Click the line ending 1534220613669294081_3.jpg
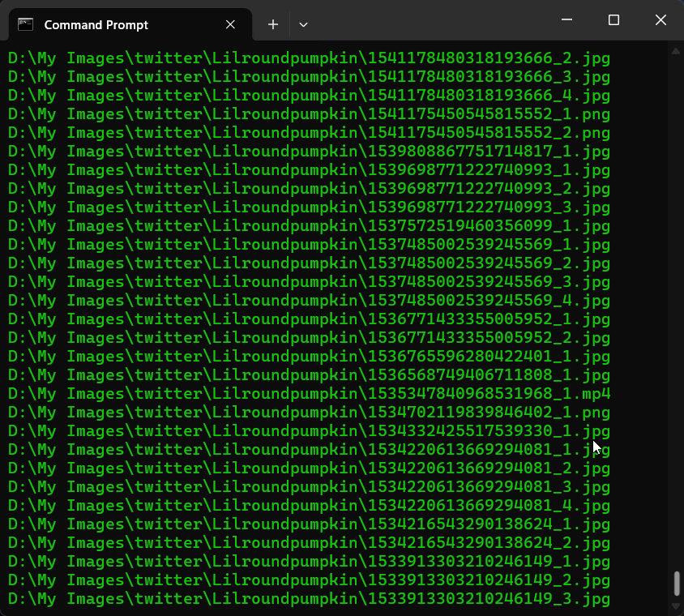Image resolution: width=684 pixels, height=616 pixels. point(309,487)
